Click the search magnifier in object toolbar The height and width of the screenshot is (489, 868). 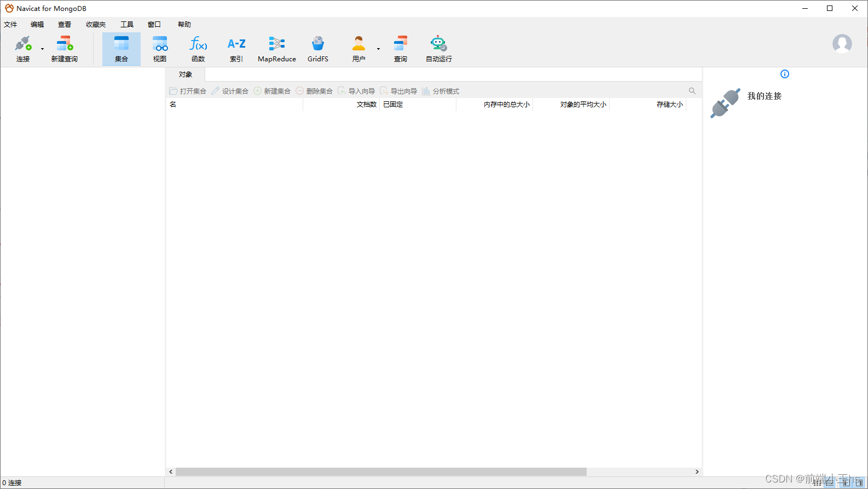tap(692, 91)
